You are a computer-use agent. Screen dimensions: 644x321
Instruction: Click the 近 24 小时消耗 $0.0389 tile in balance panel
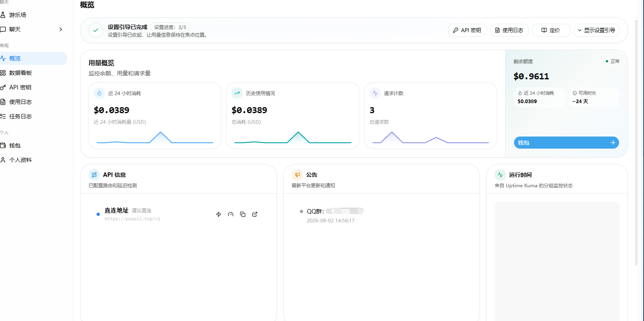pyautogui.click(x=539, y=97)
